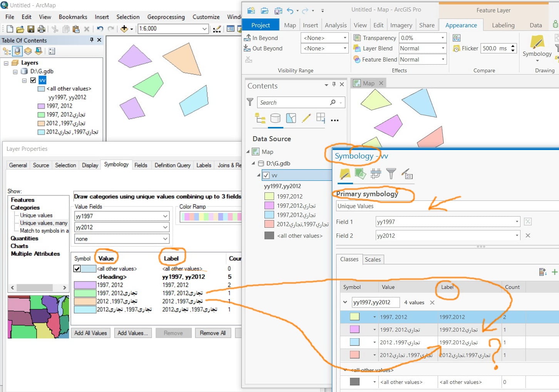
Task: Switch Contents to List By Data Source icon
Action: [275, 118]
